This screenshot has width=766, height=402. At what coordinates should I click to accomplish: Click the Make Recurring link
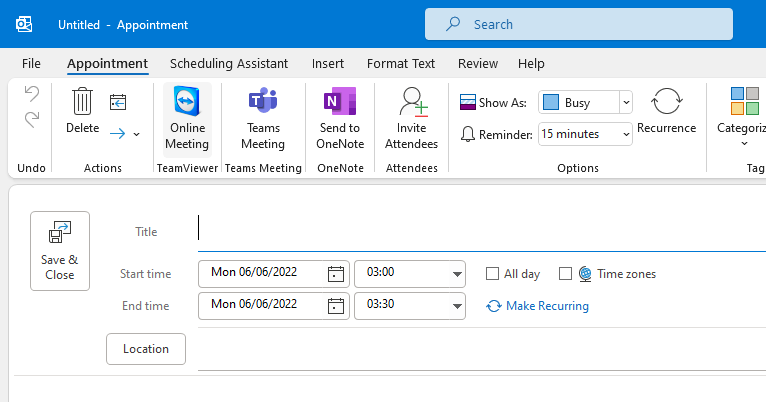coord(546,306)
